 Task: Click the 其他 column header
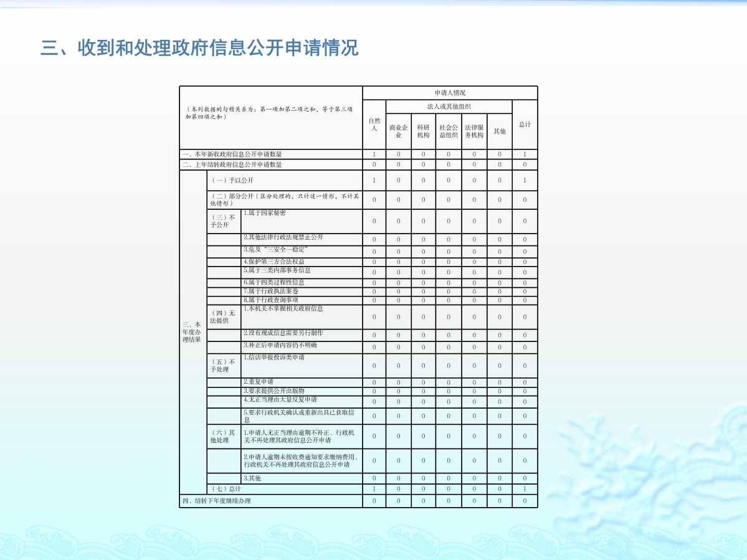(x=499, y=131)
